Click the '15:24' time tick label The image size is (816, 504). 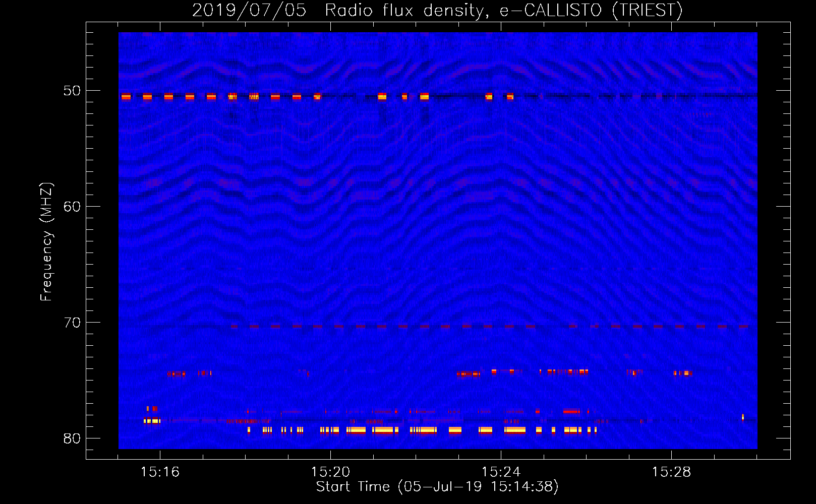click(x=501, y=472)
